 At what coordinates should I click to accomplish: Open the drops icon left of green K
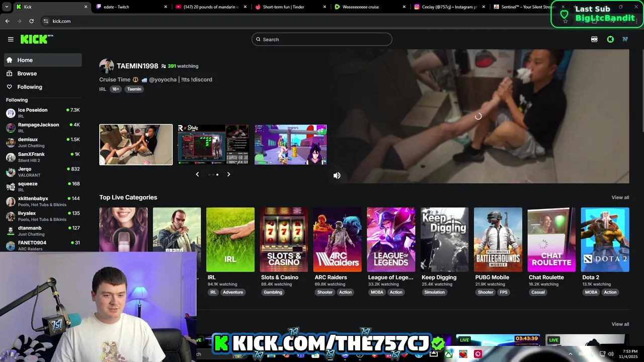pyautogui.click(x=594, y=39)
